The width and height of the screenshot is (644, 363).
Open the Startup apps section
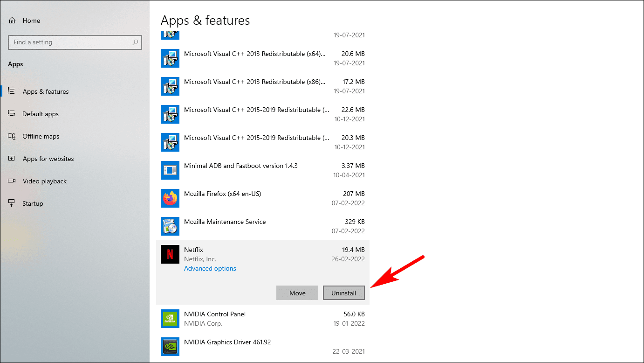click(x=75, y=203)
